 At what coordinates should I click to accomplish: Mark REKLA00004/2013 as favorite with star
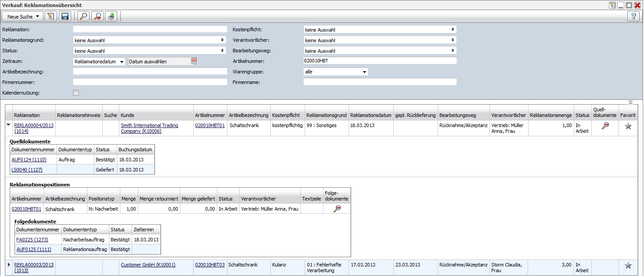pyautogui.click(x=628, y=126)
